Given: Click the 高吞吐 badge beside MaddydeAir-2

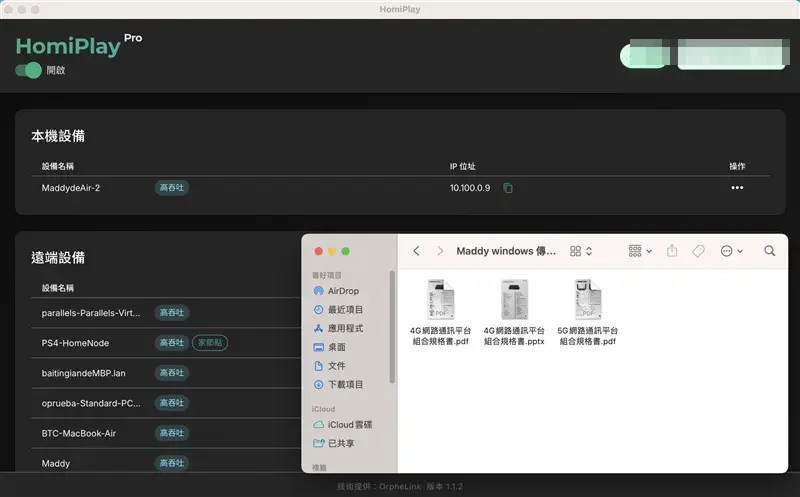Looking at the screenshot, I should (x=172, y=188).
